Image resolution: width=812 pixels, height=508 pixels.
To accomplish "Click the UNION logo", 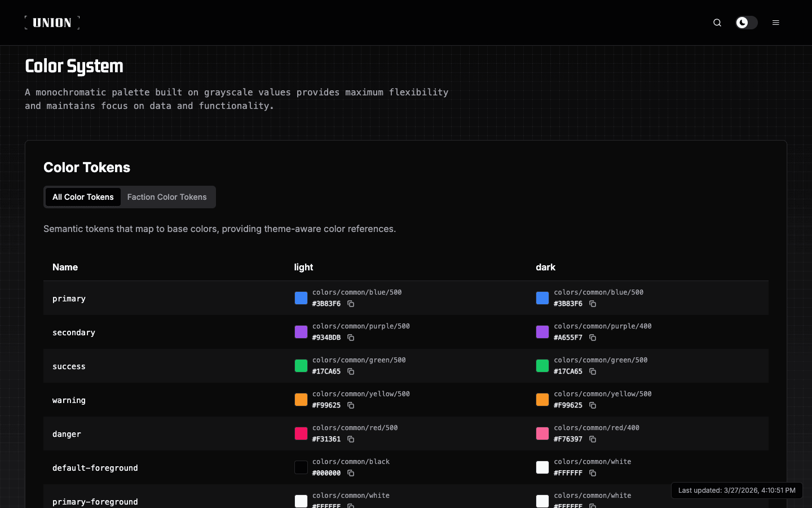I will point(52,23).
